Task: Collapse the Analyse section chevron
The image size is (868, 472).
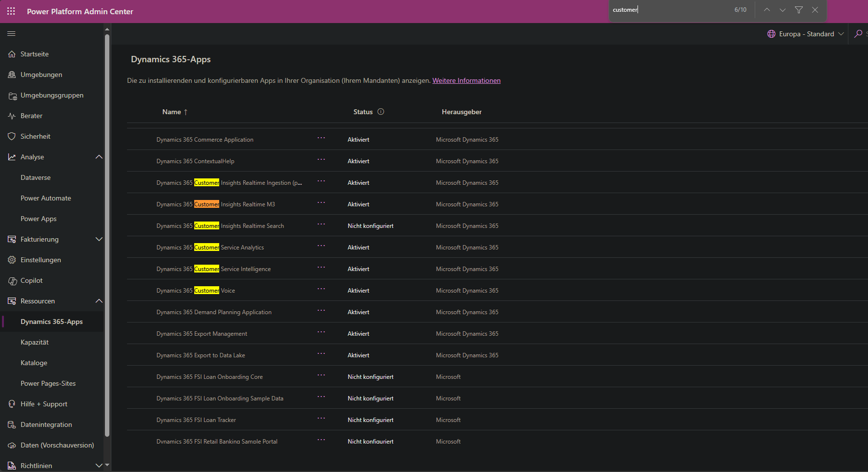Action: point(99,157)
